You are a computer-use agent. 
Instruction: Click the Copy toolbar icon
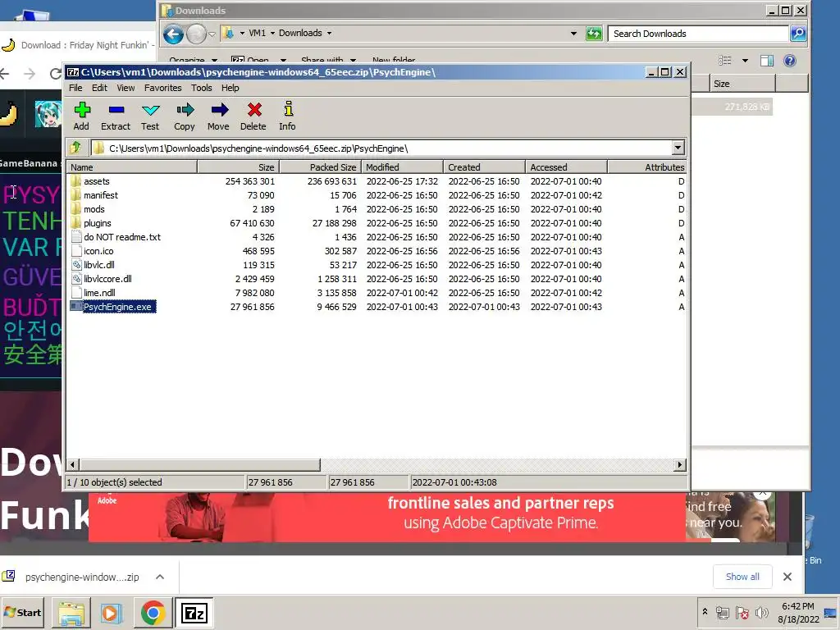click(185, 116)
